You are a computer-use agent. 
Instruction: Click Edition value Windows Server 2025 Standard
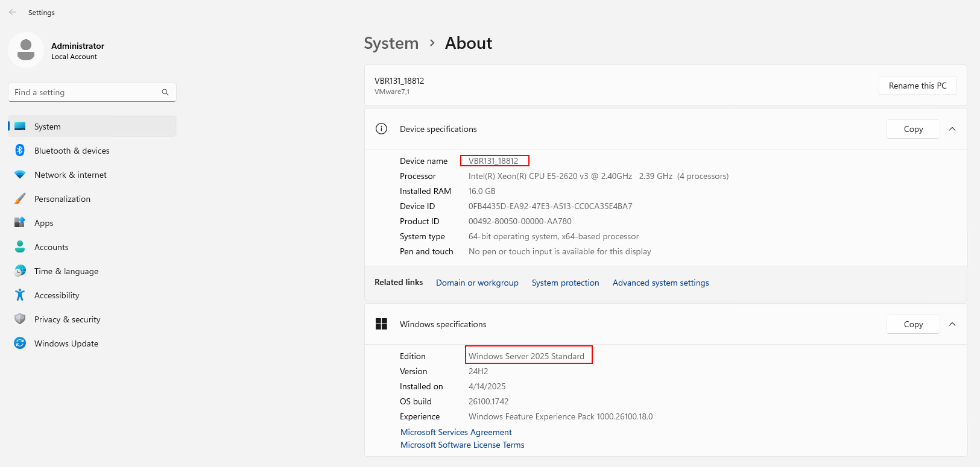tap(526, 356)
